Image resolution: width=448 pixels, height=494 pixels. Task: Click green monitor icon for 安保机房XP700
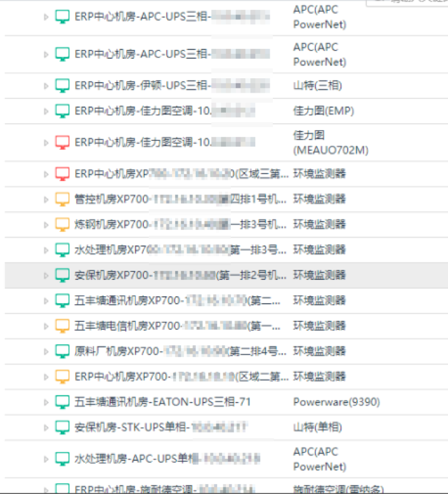click(x=63, y=275)
